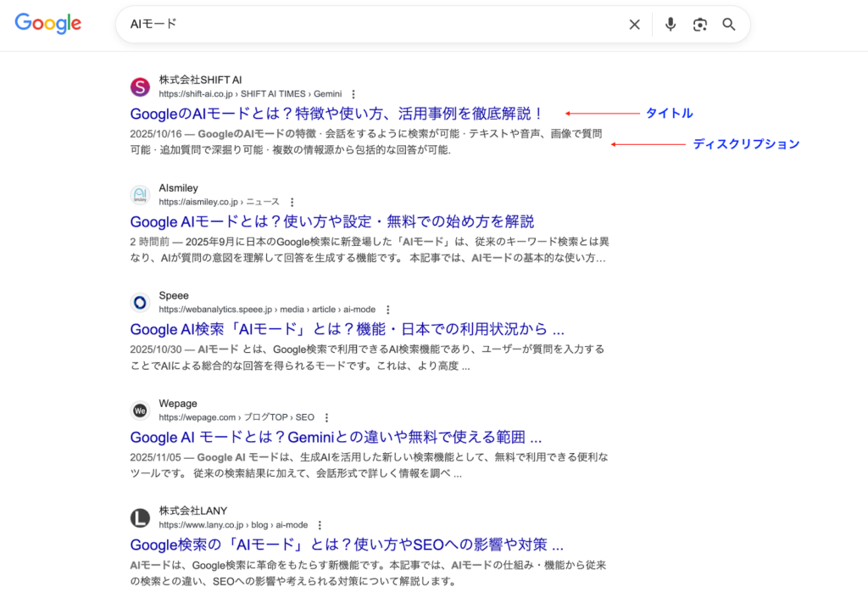Open the "GoogleのAIモードとは？特徴や使い方" result

pos(337,114)
